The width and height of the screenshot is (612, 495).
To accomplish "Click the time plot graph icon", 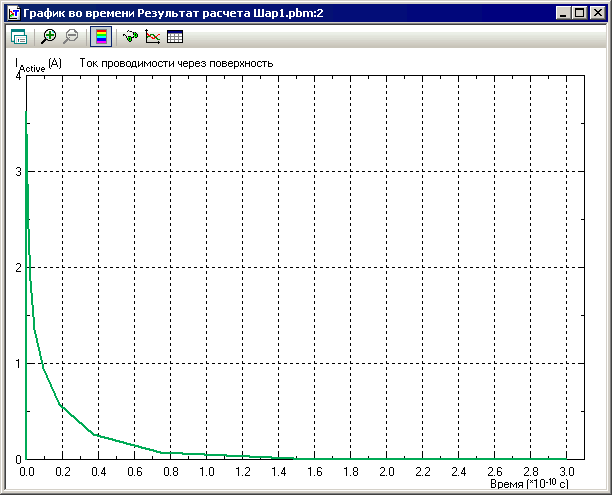I will click(x=152, y=37).
